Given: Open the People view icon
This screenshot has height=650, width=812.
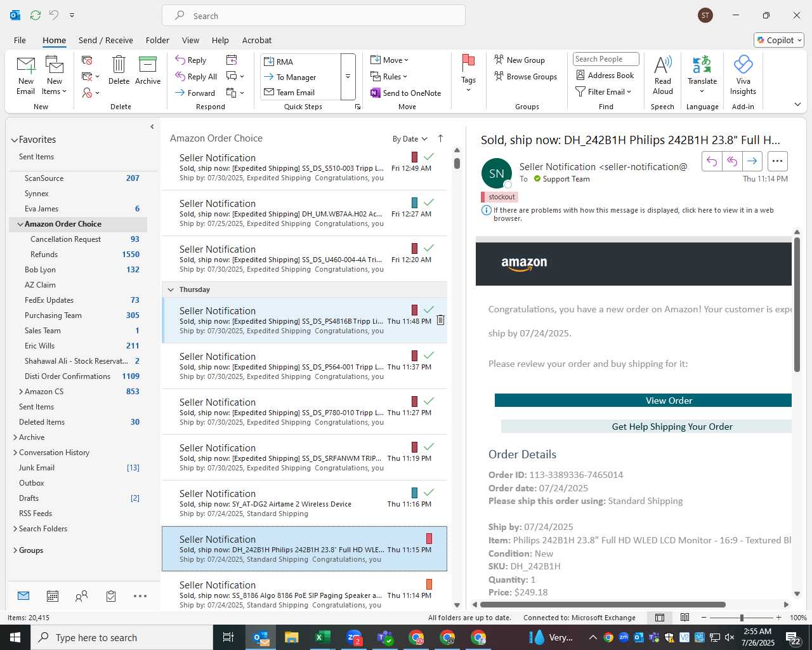Looking at the screenshot, I should coord(81,596).
